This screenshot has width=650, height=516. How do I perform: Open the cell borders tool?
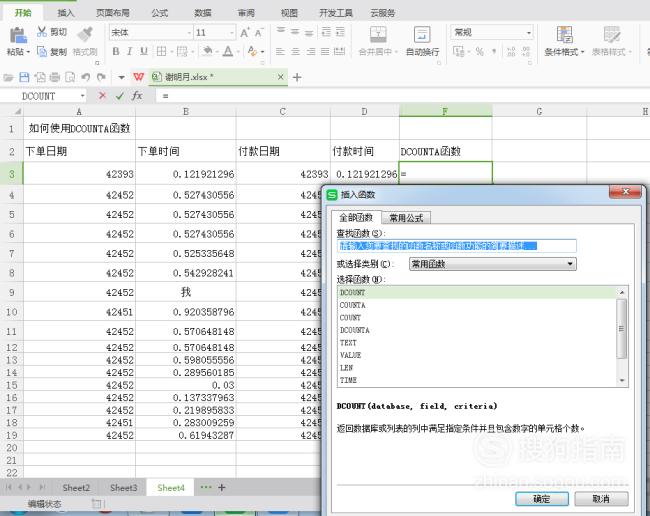pos(161,51)
